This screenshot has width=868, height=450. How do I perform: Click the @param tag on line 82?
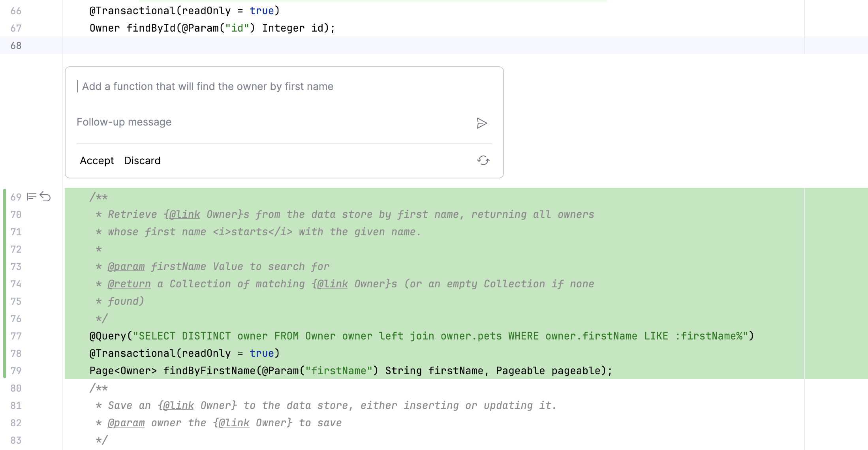tap(126, 423)
